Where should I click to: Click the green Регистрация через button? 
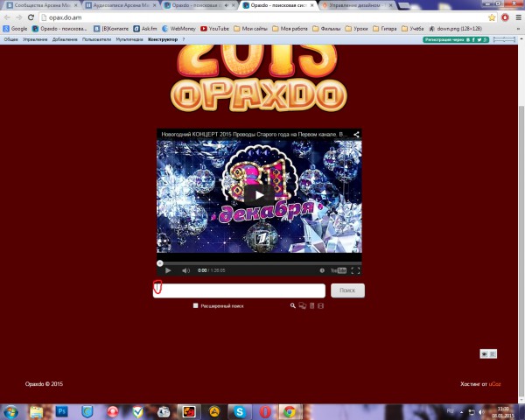[456, 39]
